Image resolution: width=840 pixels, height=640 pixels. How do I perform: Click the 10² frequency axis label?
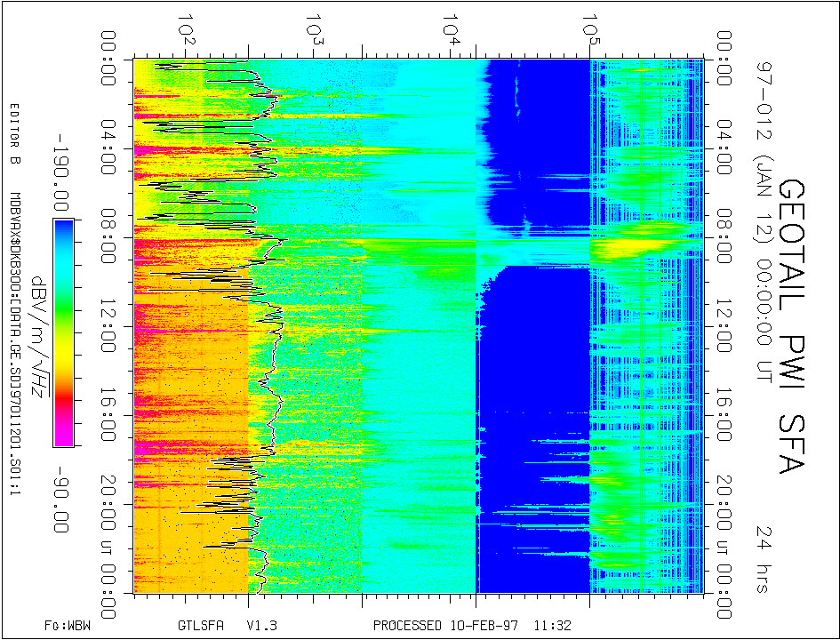pos(185,27)
